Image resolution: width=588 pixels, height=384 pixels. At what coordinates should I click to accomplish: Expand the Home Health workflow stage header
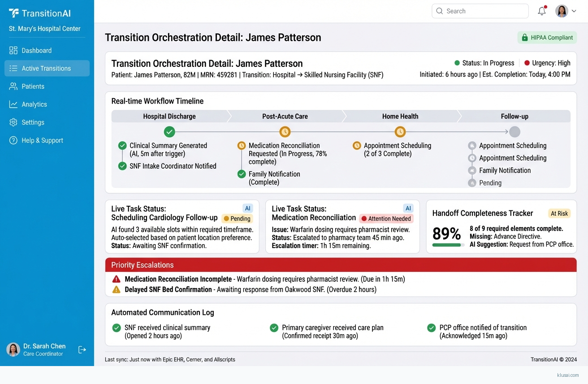(x=400, y=116)
